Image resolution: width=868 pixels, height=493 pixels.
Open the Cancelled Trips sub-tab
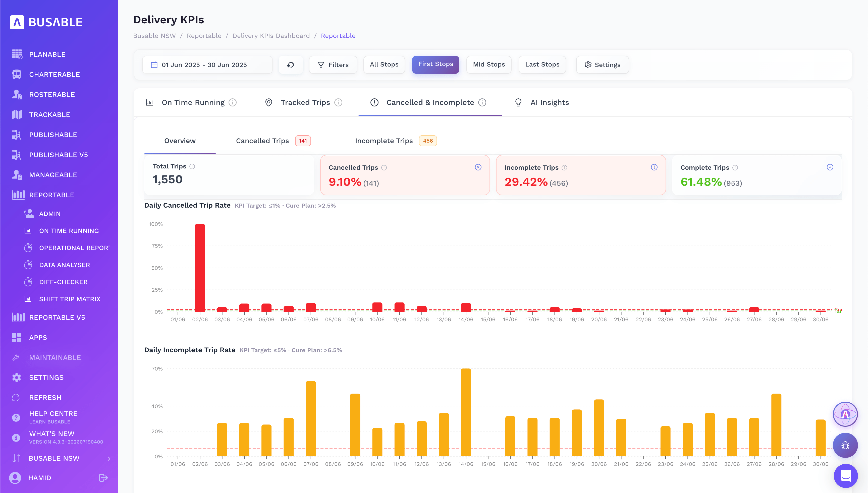tap(273, 141)
